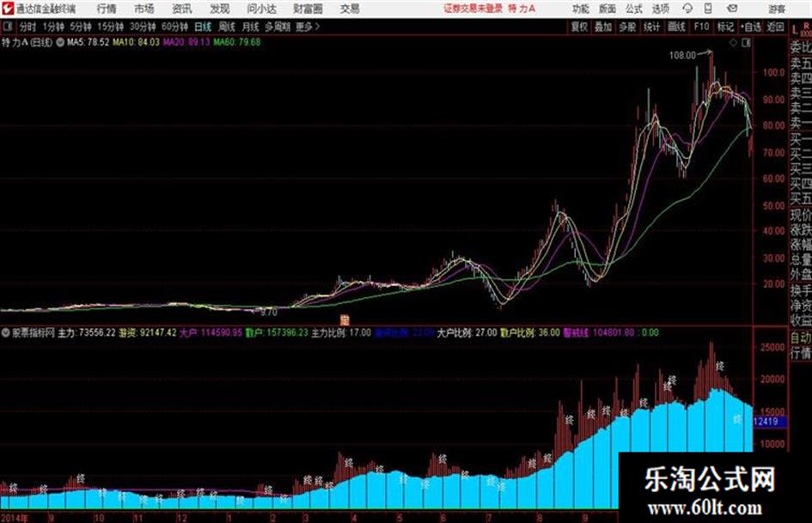Select the 月线 monthly chart tab
The height and width of the screenshot is (523, 812).
tap(251, 27)
